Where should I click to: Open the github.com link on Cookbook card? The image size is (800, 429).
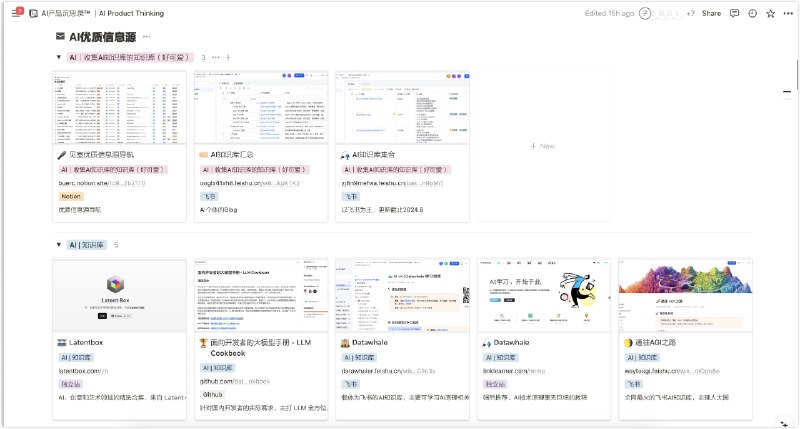pyautogui.click(x=235, y=381)
